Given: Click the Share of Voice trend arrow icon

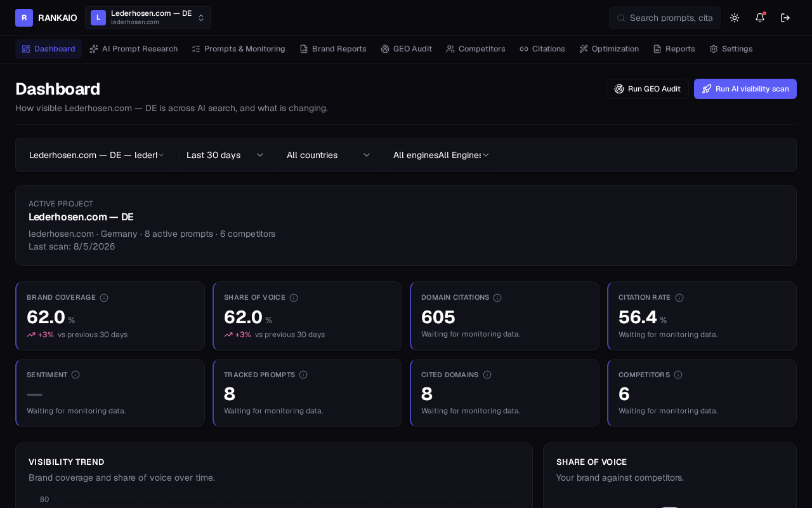Looking at the screenshot, I should coord(228,335).
